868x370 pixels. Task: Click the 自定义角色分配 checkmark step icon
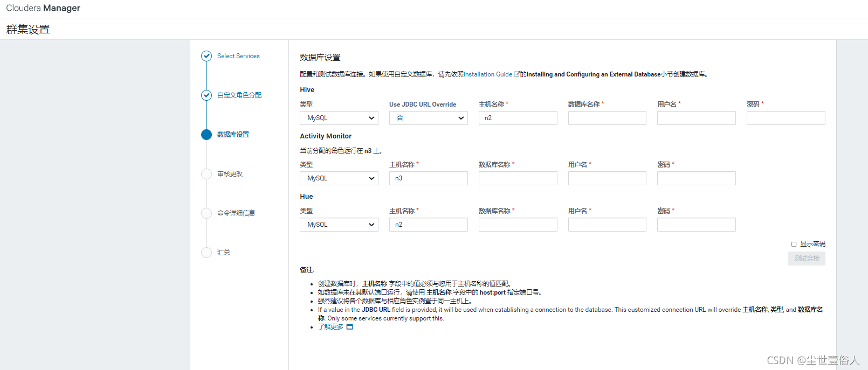tap(206, 95)
